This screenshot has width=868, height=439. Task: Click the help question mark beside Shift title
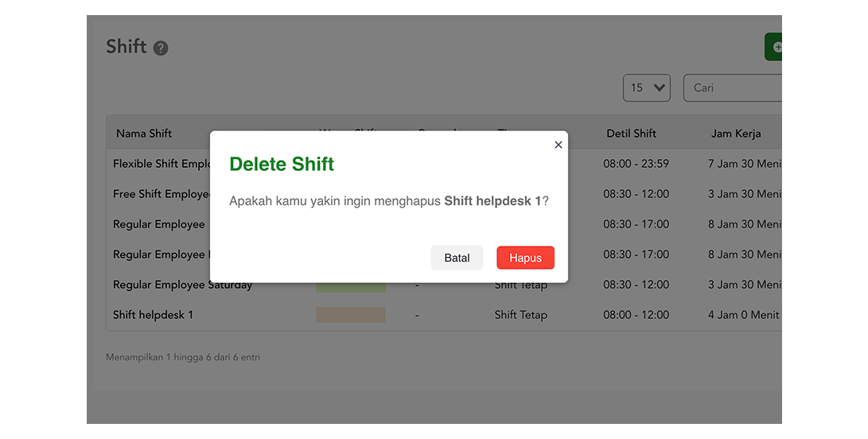[161, 49]
